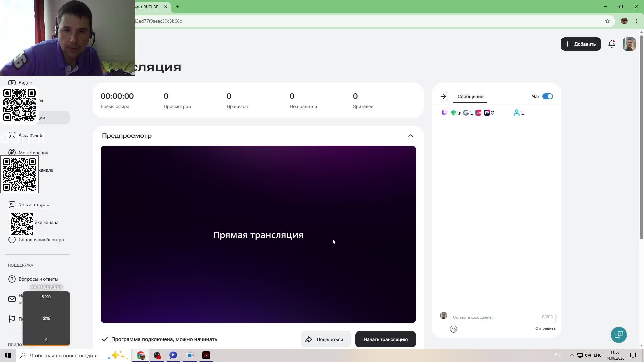This screenshot has height=362, width=644.
Task: Toggle the Чат switch off
Action: pos(547,96)
